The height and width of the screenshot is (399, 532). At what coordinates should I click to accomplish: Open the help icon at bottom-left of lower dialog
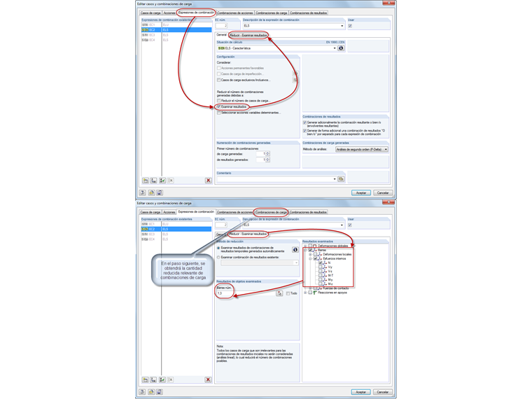(x=143, y=392)
